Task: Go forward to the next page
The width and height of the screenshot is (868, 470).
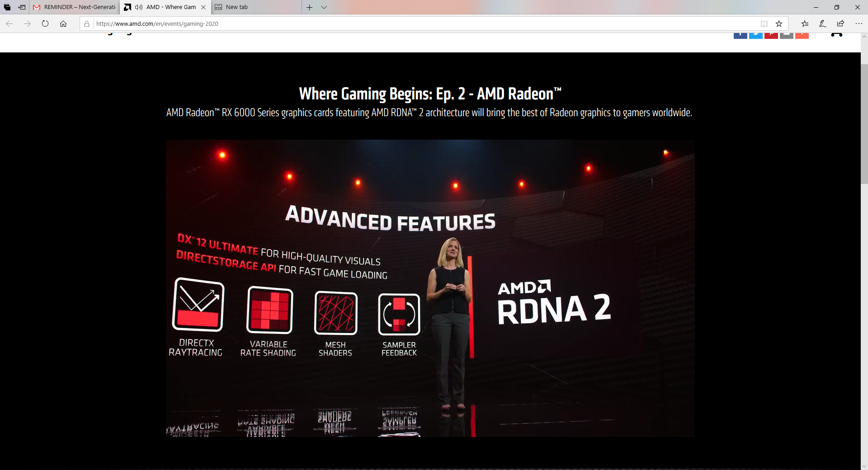Action: [x=27, y=23]
